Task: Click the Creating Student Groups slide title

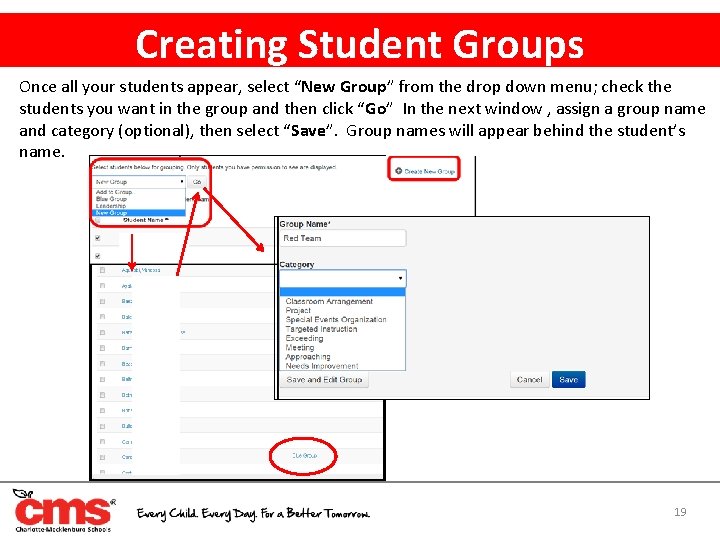Action: pyautogui.click(x=360, y=45)
